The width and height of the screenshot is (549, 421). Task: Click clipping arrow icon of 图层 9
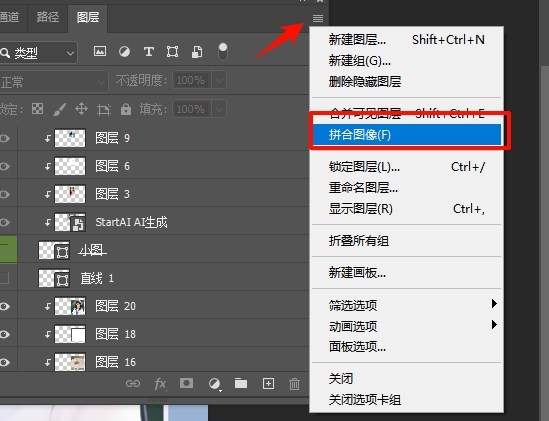click(48, 138)
